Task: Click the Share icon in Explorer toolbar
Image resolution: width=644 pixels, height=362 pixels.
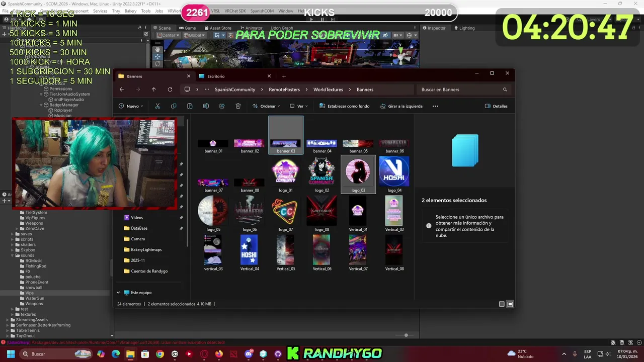Action: (222, 106)
